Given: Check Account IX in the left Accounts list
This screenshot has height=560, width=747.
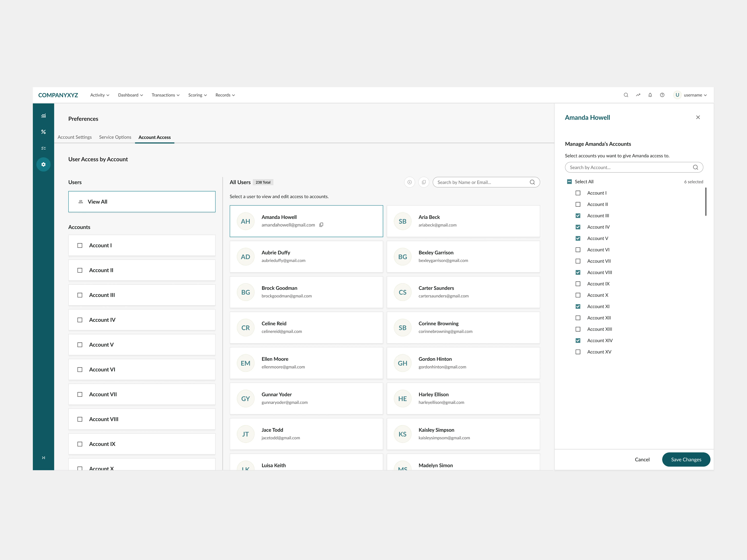Looking at the screenshot, I should pyautogui.click(x=80, y=444).
